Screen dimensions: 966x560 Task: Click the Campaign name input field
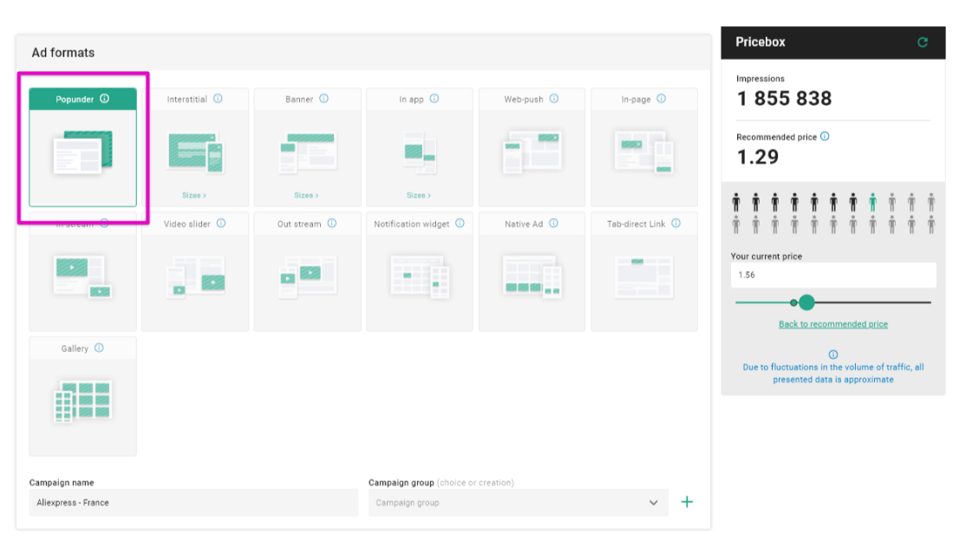(193, 503)
